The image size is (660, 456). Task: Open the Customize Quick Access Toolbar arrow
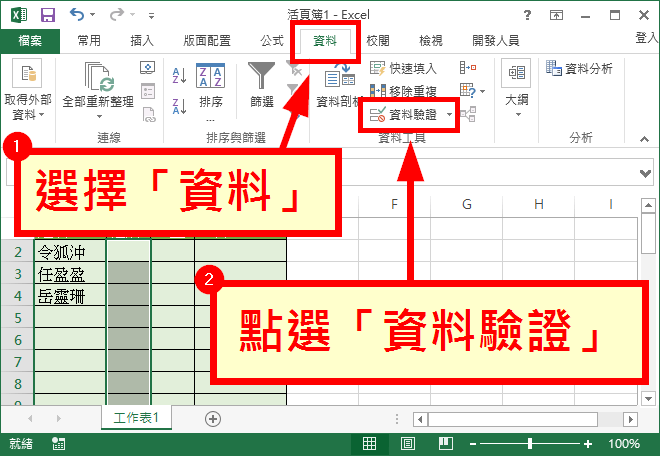[151, 16]
